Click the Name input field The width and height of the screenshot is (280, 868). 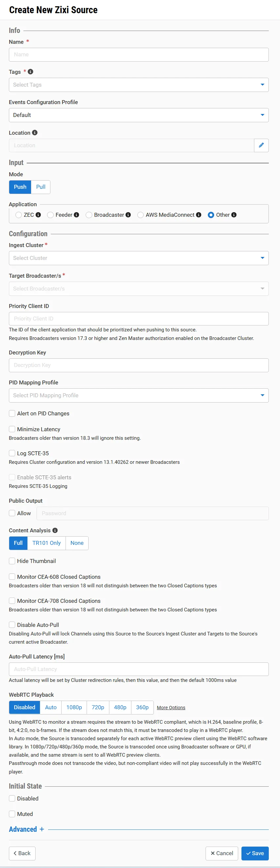[x=138, y=55]
